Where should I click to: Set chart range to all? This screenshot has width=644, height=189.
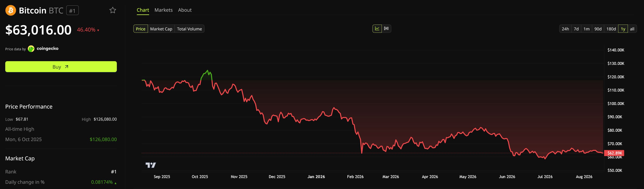(x=632, y=29)
